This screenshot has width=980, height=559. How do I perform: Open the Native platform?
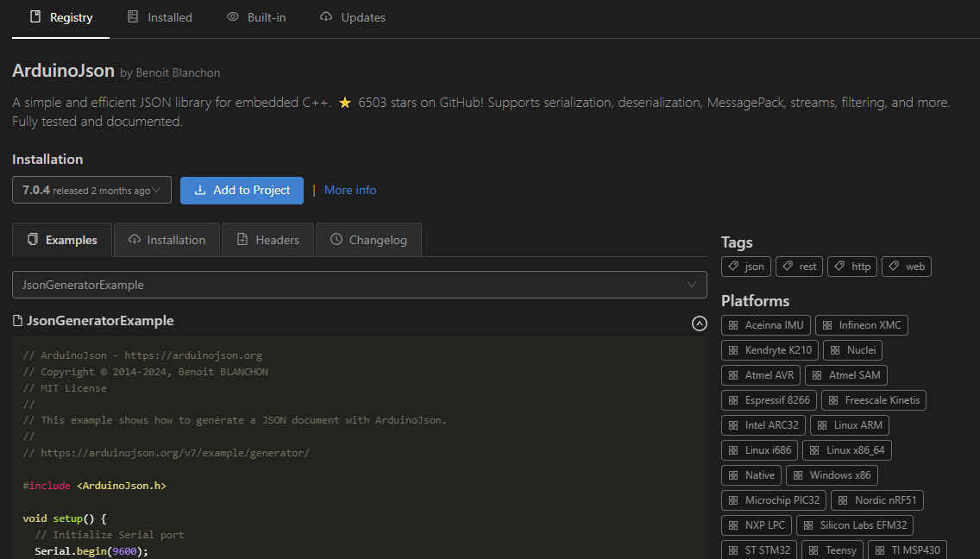point(752,475)
